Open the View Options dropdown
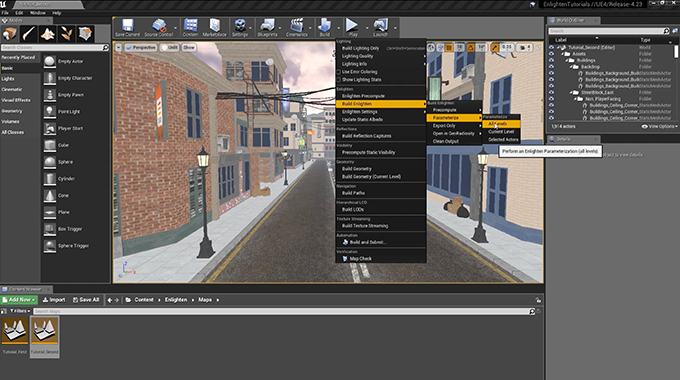The height and width of the screenshot is (380, 680). [659, 126]
